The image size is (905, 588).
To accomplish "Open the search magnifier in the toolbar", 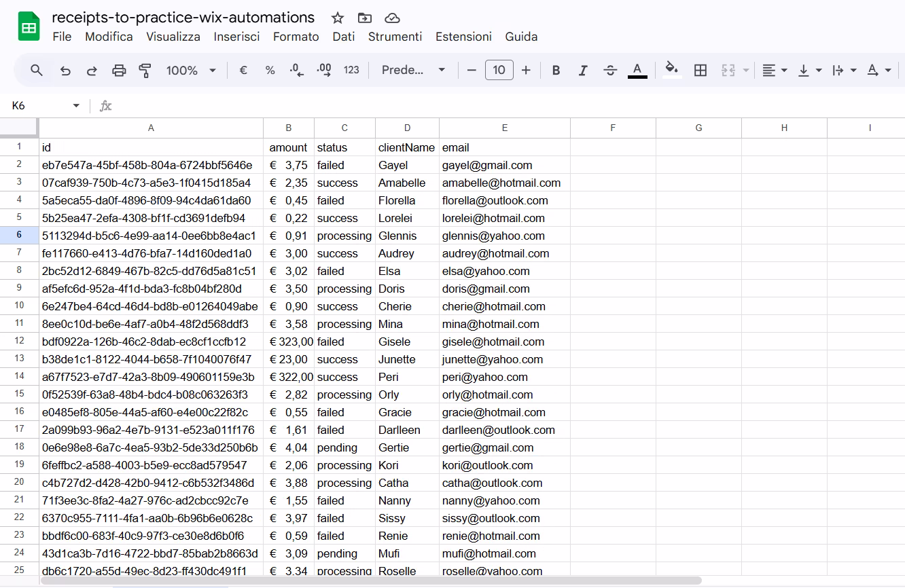I will (x=37, y=70).
